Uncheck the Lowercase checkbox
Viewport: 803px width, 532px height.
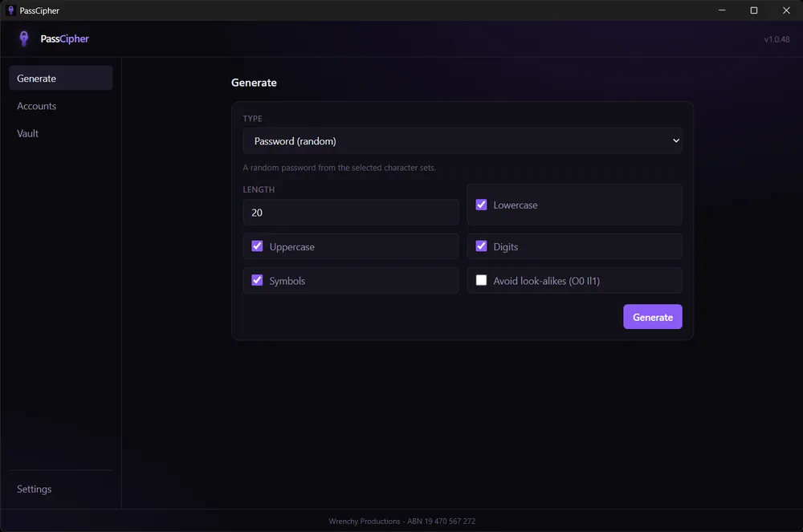[x=481, y=205]
